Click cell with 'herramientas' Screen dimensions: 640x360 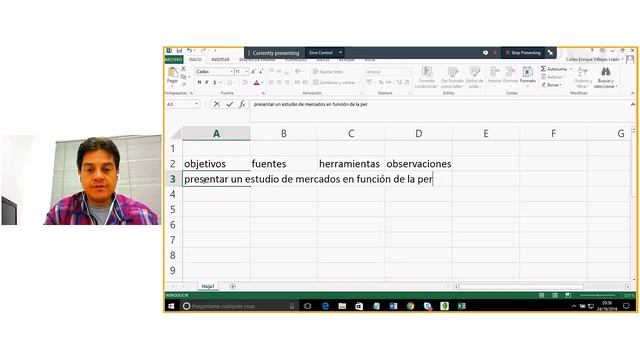(351, 164)
